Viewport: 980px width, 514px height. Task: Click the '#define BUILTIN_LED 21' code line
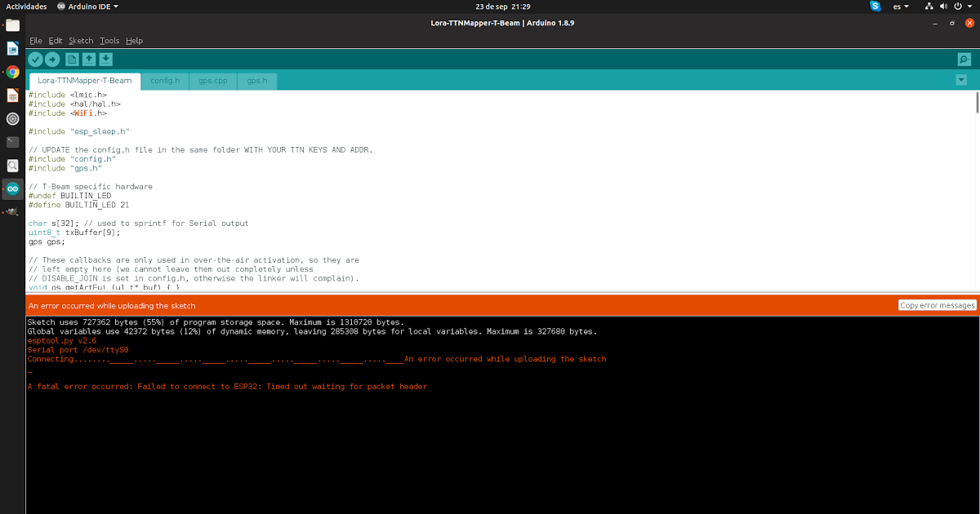click(78, 205)
